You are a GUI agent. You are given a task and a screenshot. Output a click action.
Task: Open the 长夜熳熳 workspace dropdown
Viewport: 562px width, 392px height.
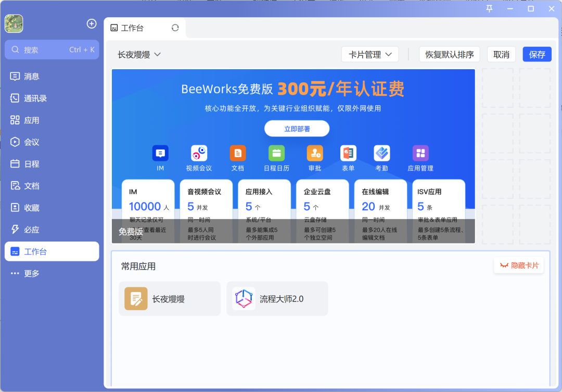tap(139, 54)
